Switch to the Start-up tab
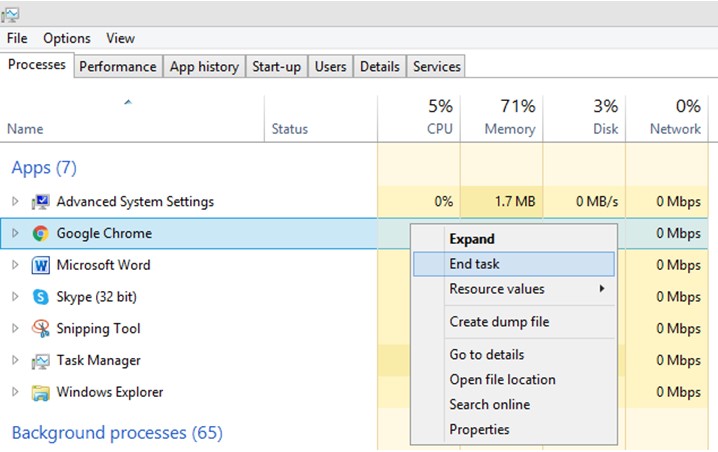 pyautogui.click(x=277, y=66)
